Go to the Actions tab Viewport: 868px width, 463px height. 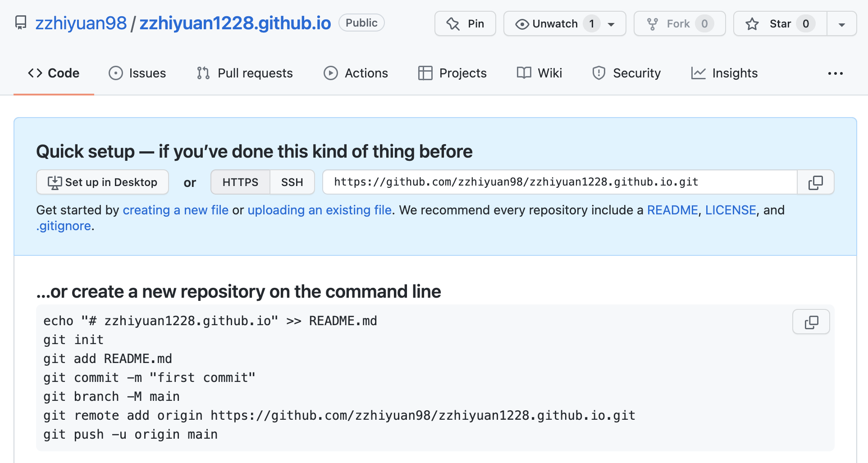(x=356, y=73)
